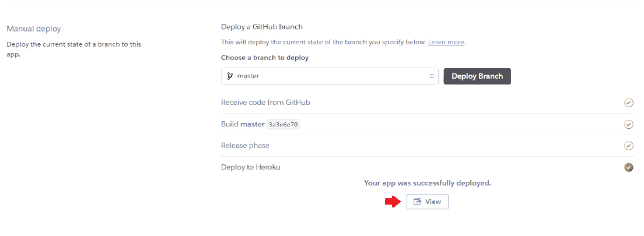Click the 3a3e6e70 commit hash
Image resolution: width=644 pixels, height=236 pixels.
click(283, 124)
